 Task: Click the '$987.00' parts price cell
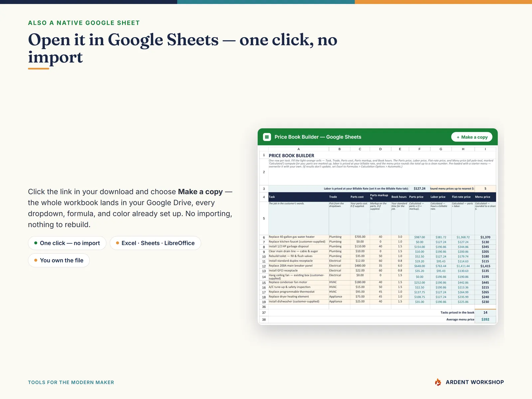(420, 237)
